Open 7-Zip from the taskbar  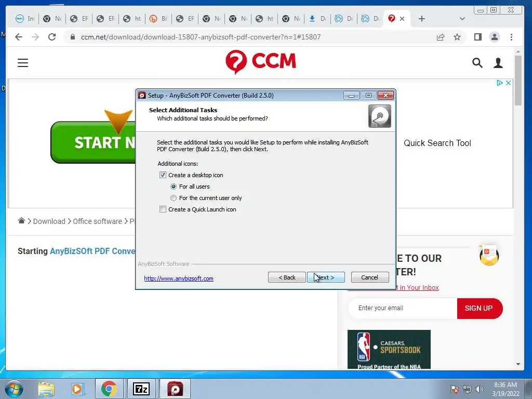pyautogui.click(x=141, y=389)
